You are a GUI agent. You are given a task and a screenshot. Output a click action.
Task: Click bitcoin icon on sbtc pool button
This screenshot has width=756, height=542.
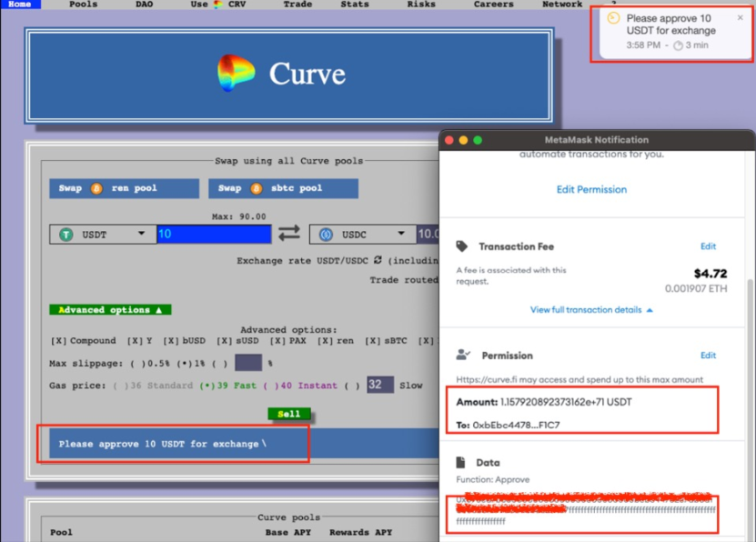coord(256,188)
